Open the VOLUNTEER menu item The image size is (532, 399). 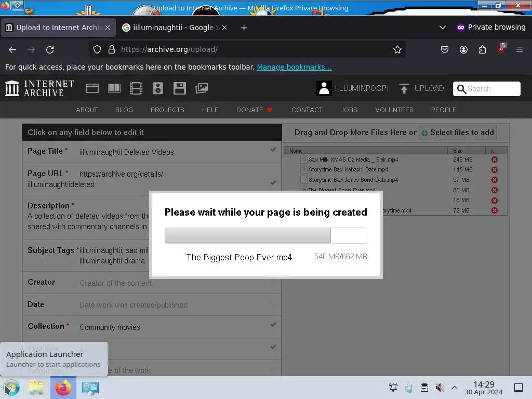[x=394, y=110]
